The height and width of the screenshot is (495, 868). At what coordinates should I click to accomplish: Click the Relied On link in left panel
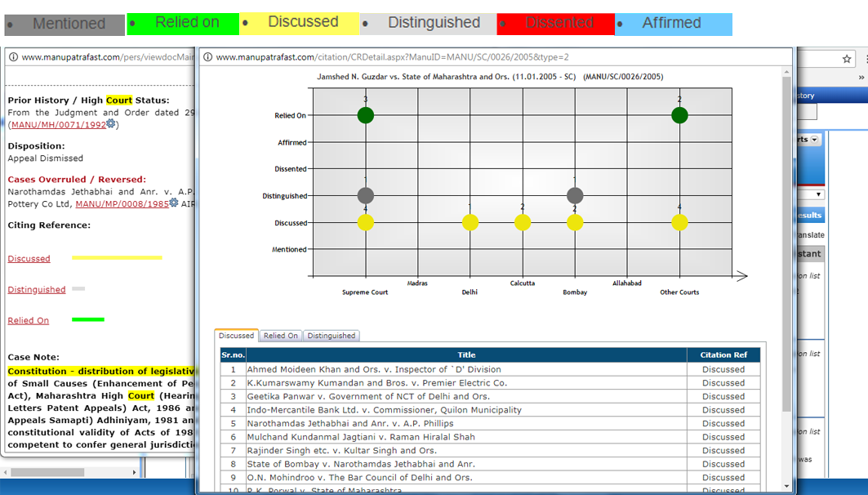point(28,321)
